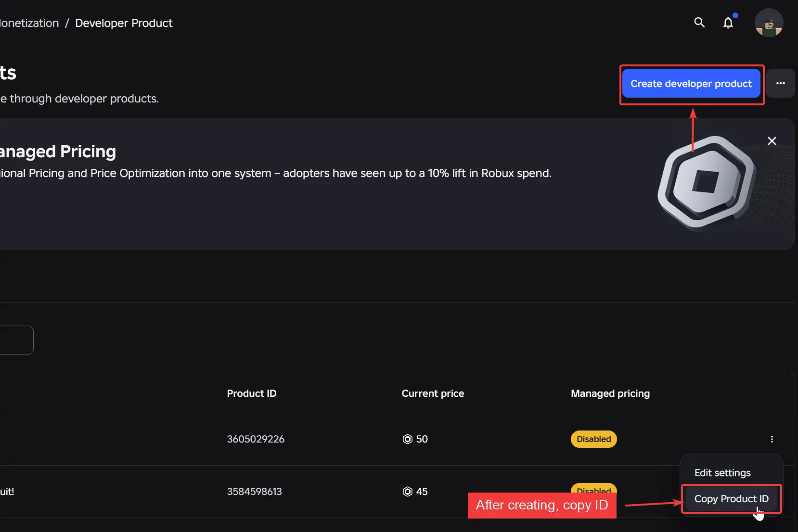Click the 50 Robux price cell
The image size is (798, 532).
pos(415,439)
